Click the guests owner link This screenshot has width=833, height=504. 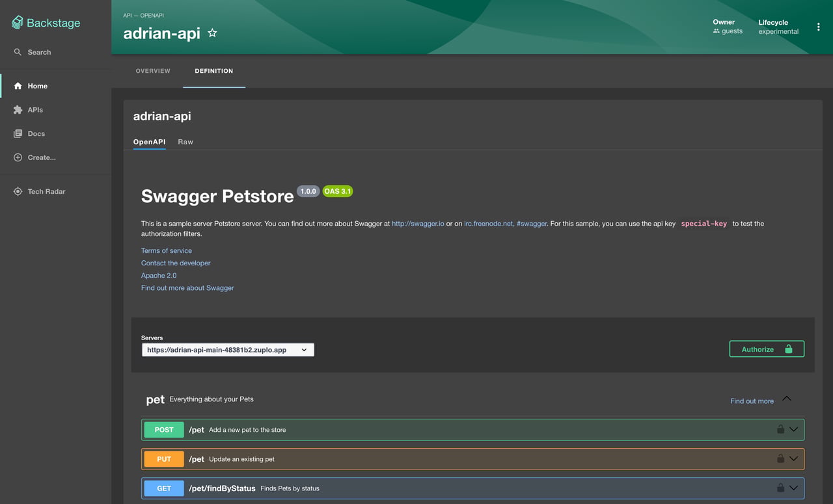tap(732, 31)
